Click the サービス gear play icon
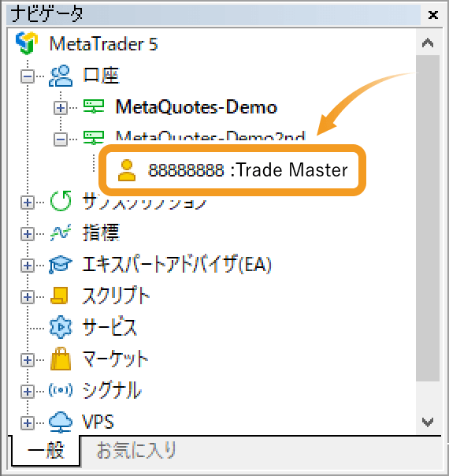449x476 pixels. (x=61, y=327)
